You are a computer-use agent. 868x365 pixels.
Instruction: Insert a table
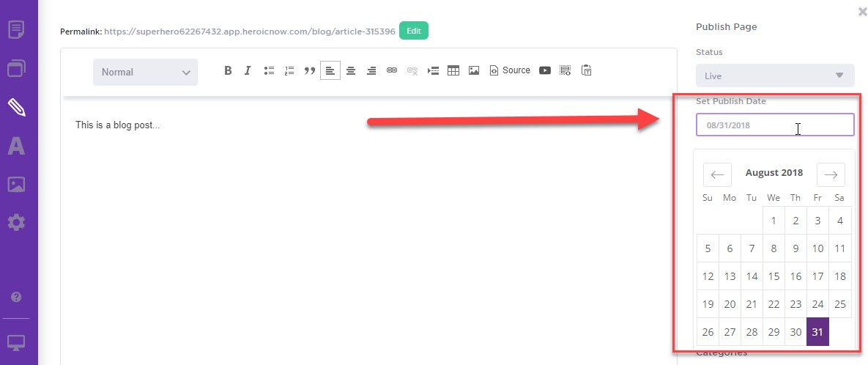tap(453, 70)
